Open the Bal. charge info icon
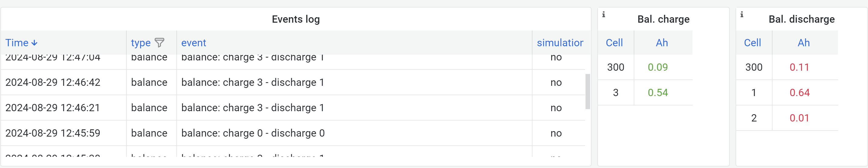 603,15
